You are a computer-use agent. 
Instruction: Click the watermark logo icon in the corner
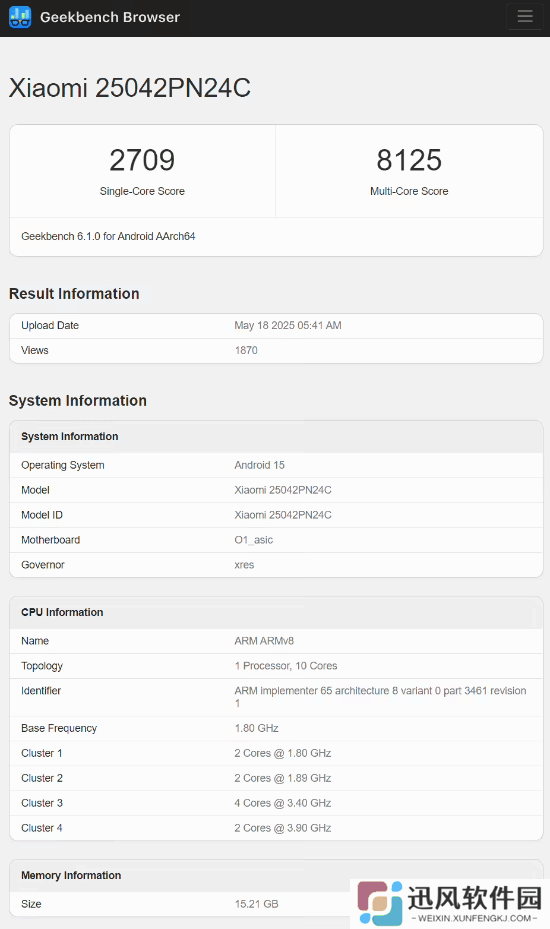[380, 903]
